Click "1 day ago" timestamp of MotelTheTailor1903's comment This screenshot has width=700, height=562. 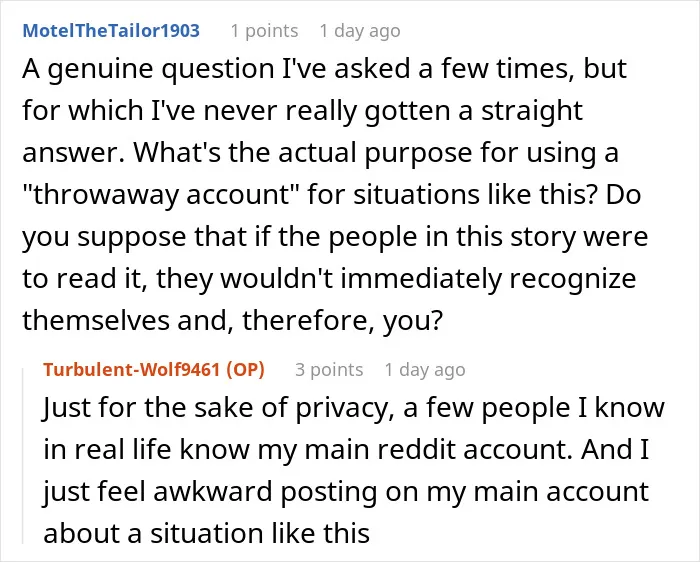360,31
